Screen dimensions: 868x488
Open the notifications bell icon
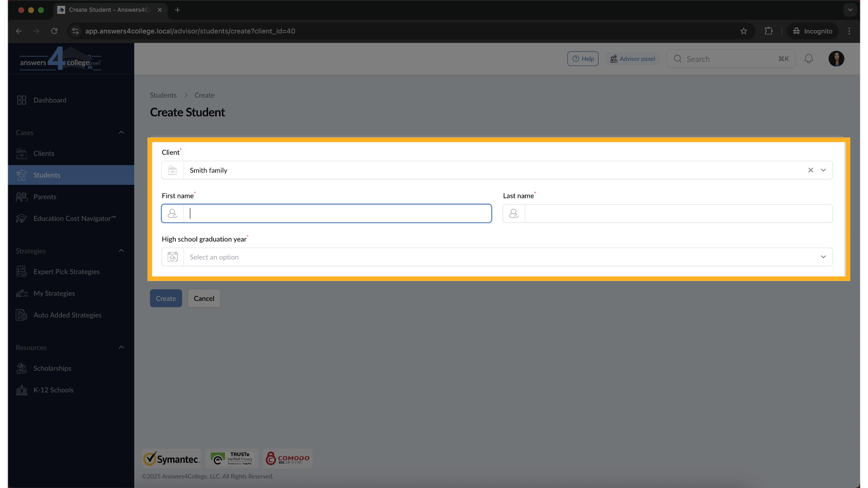(809, 59)
